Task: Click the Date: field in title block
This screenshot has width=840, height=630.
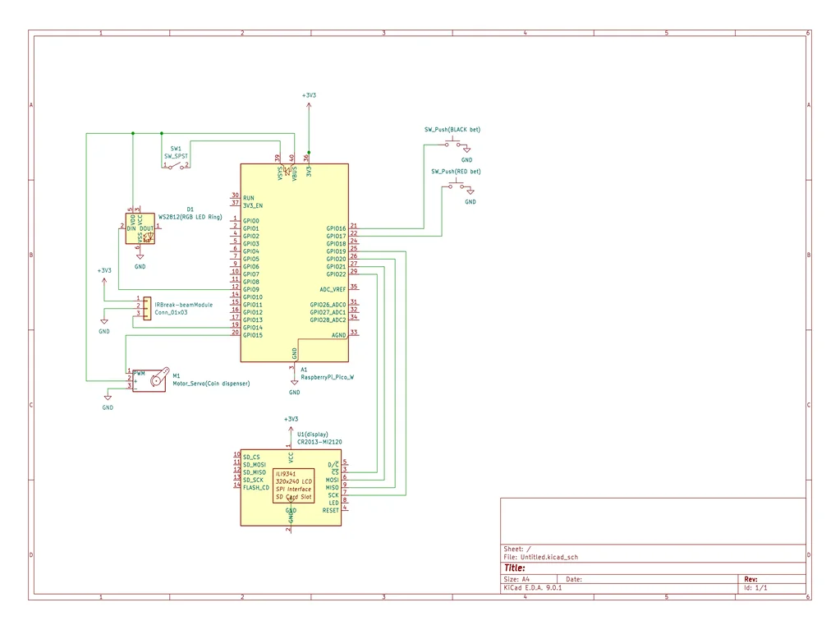Action: tap(574, 579)
